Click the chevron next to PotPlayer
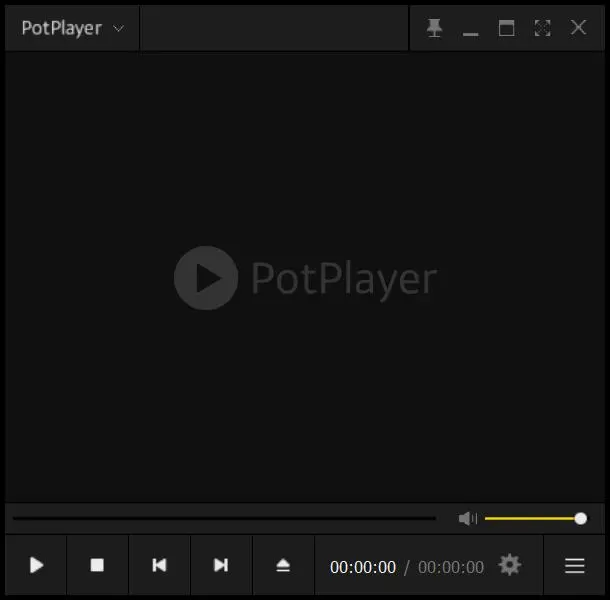 pyautogui.click(x=118, y=28)
